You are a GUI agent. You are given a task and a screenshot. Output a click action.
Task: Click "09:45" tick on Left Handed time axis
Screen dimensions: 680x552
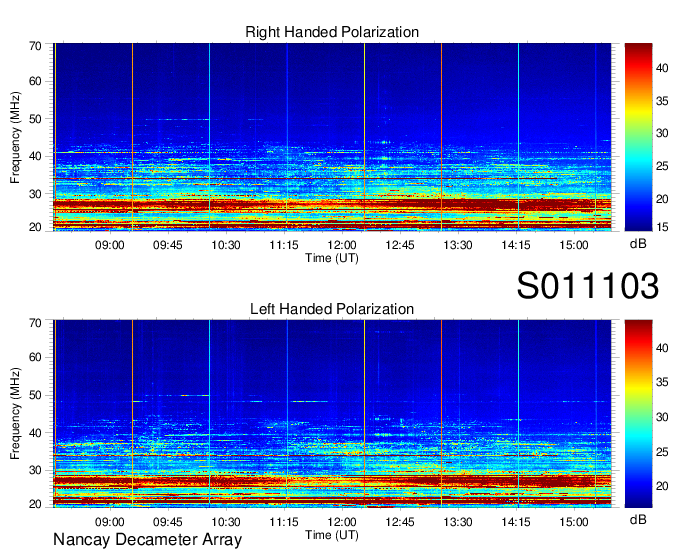click(167, 522)
